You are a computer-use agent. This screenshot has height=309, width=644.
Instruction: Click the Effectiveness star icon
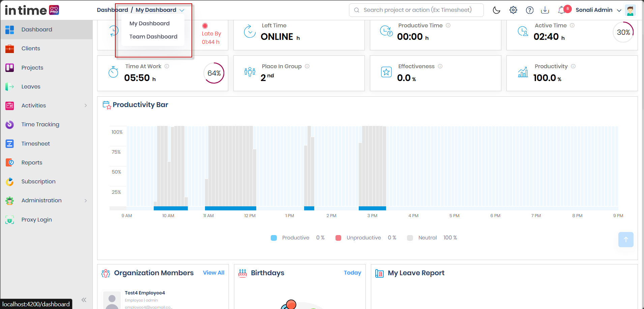[x=386, y=72]
